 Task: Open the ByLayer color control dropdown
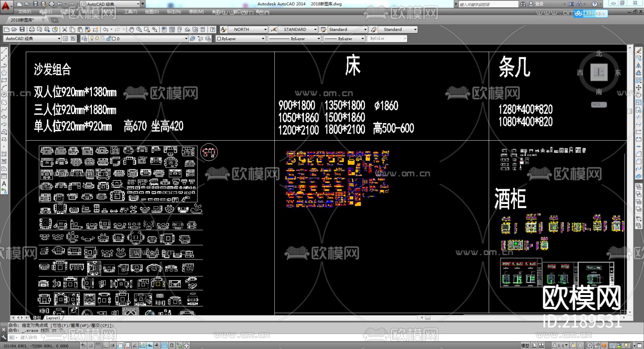coord(241,38)
